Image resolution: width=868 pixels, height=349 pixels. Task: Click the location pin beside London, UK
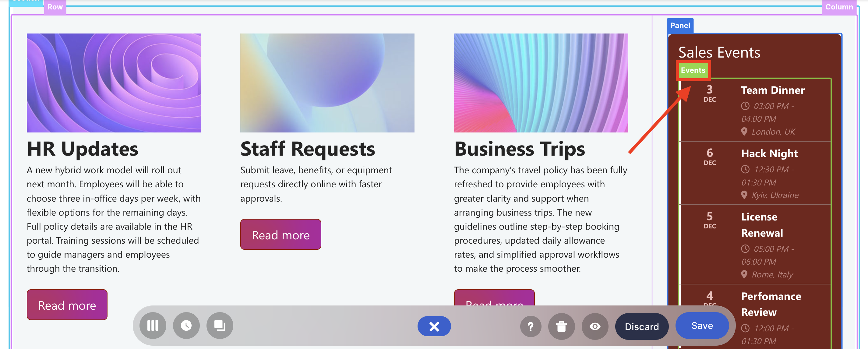(x=744, y=132)
